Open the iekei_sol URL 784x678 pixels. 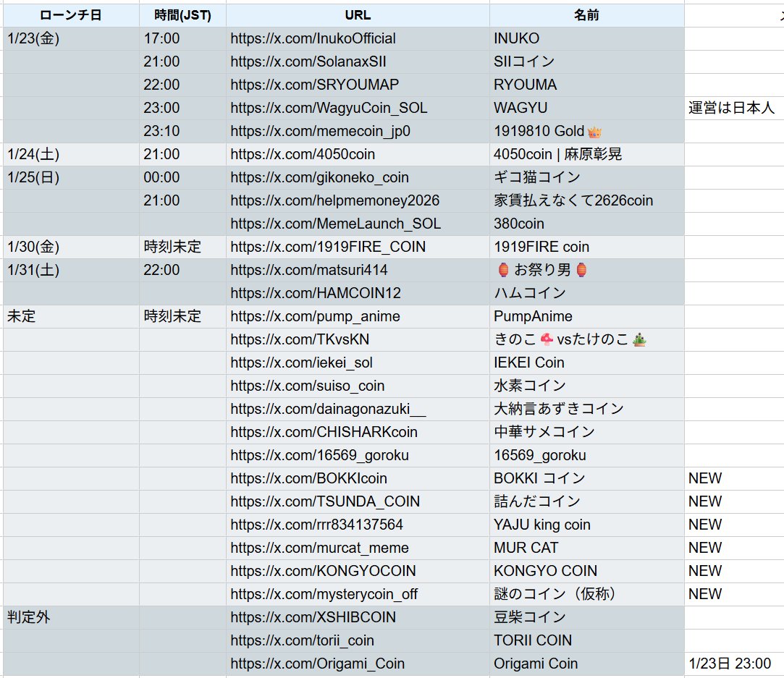(x=301, y=363)
